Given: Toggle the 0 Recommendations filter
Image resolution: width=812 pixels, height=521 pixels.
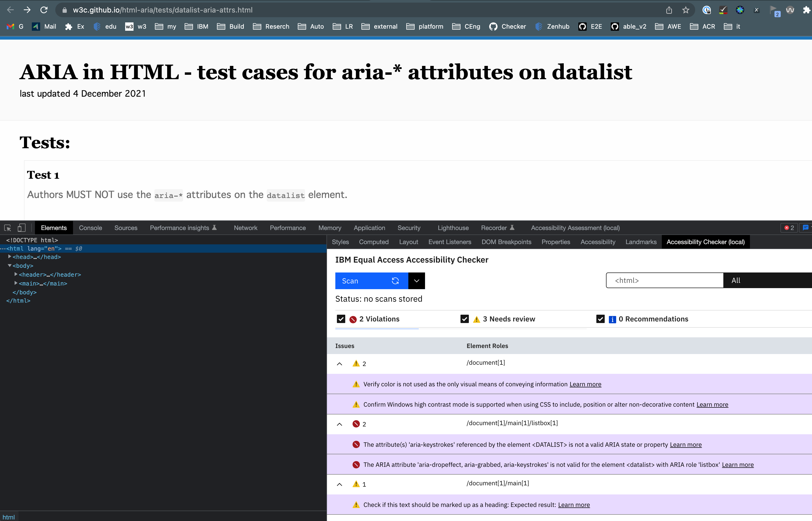Looking at the screenshot, I should point(600,319).
